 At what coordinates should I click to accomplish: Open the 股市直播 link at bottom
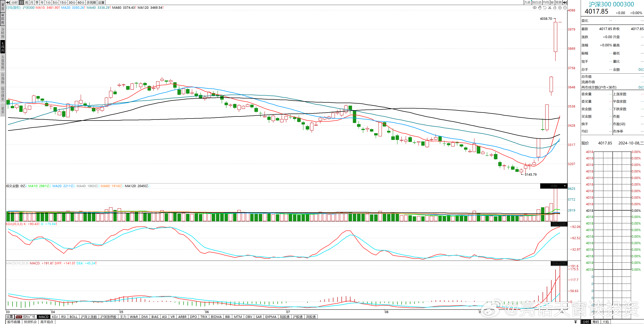14,322
